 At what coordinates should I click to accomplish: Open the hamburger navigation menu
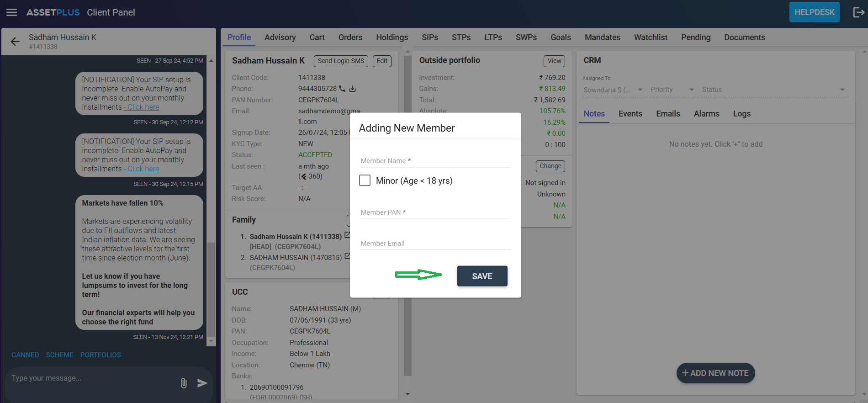[x=11, y=12]
